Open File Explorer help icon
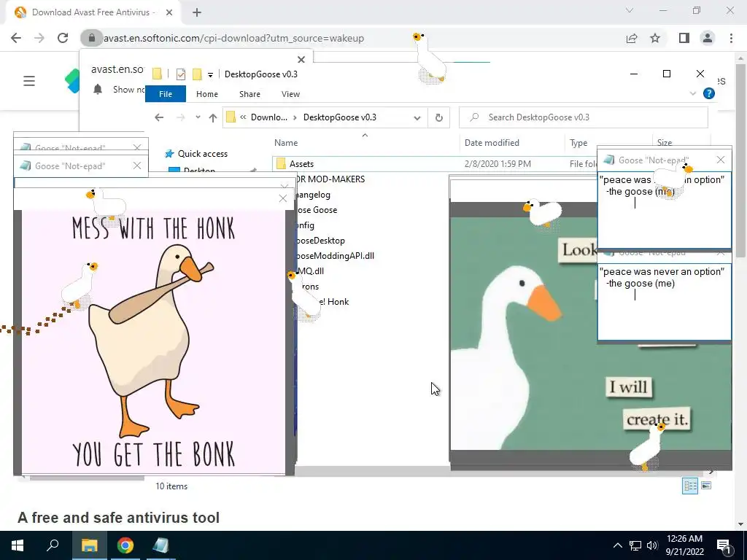Image resolution: width=747 pixels, height=560 pixels. click(709, 93)
